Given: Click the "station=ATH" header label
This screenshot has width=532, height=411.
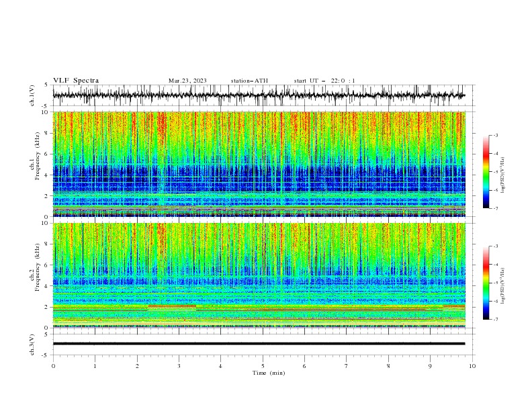Looking at the screenshot, I should [249, 81].
